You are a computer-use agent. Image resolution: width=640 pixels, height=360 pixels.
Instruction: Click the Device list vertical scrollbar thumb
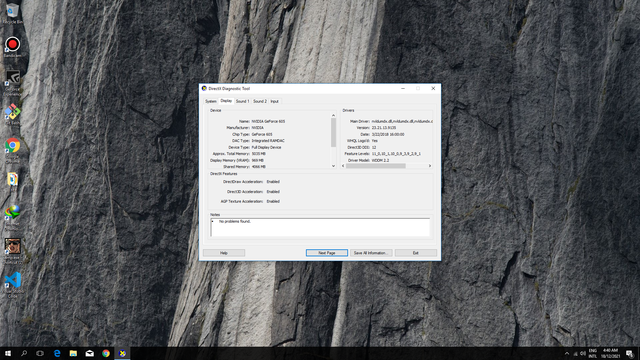(333, 133)
